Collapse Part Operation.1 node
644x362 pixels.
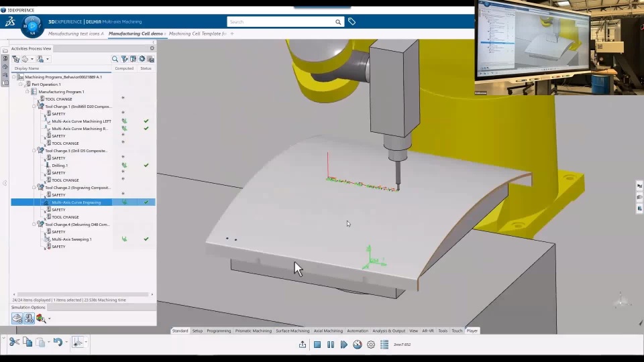(21, 84)
